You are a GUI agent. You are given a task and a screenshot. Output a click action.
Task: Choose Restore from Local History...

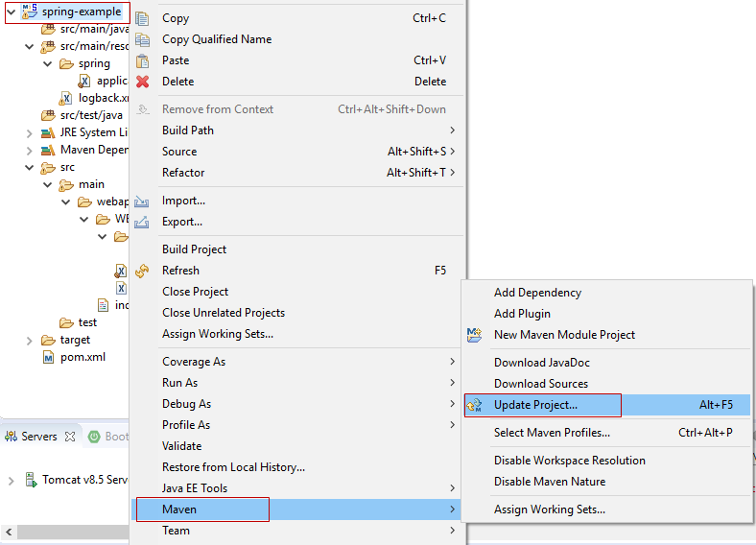pyautogui.click(x=296, y=467)
